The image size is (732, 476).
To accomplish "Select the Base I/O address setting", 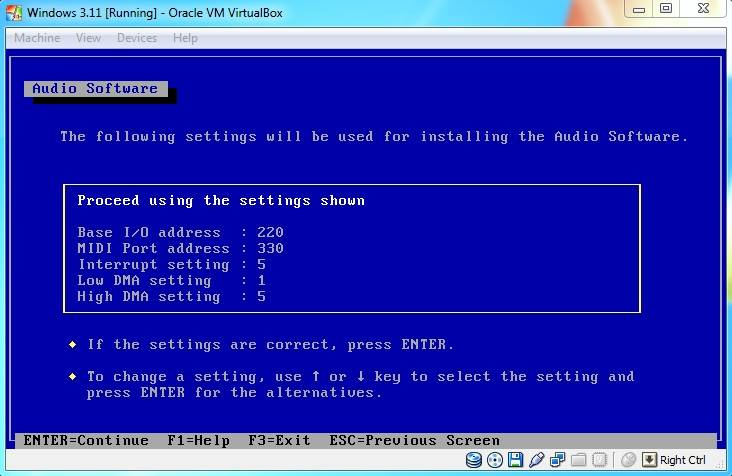I will 180,233.
